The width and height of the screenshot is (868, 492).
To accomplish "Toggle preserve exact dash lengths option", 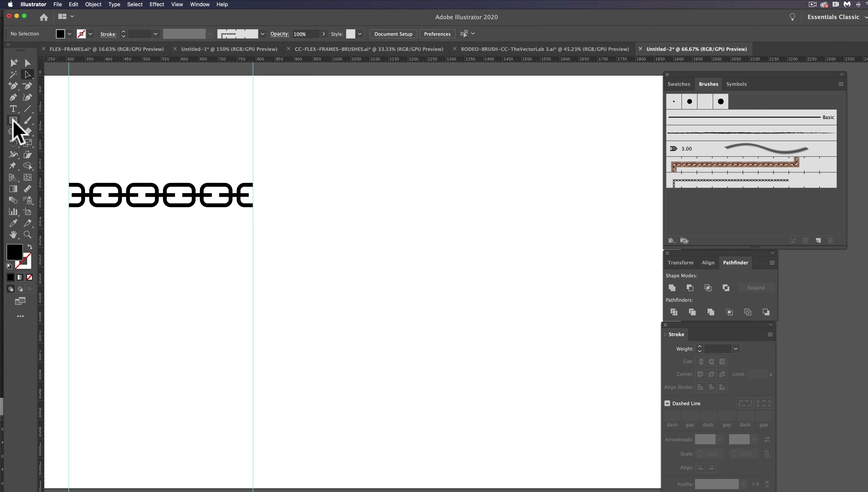I will [745, 403].
